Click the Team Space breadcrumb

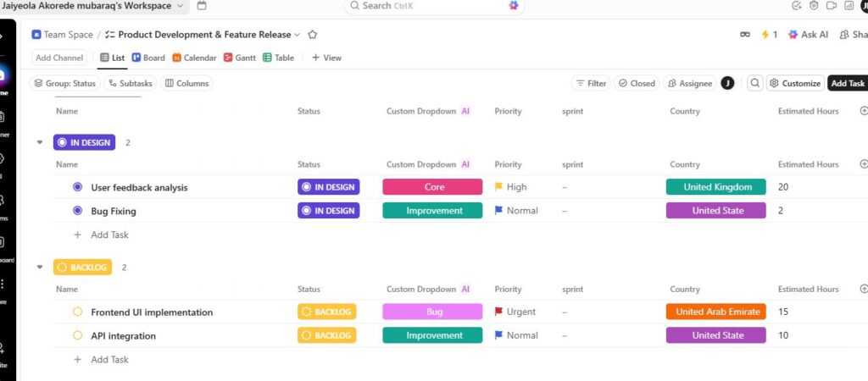(x=63, y=34)
